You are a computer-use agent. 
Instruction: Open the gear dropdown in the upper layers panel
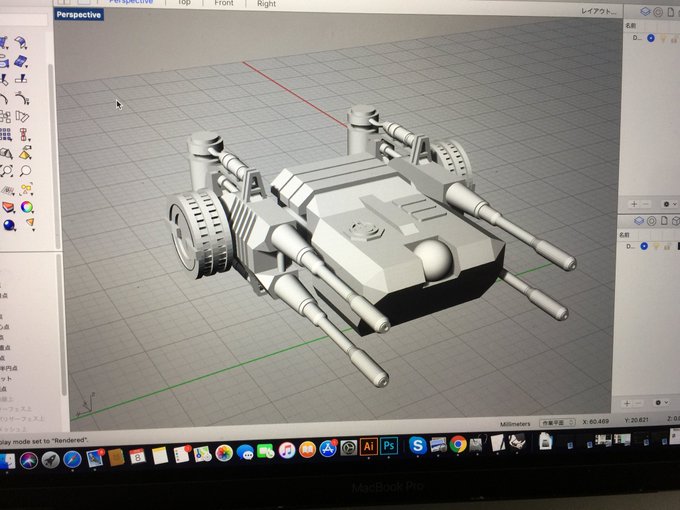click(669, 204)
